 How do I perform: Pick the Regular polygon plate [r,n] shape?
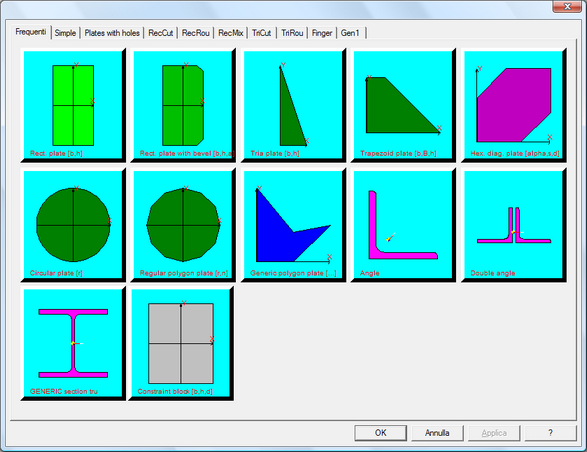[183, 225]
